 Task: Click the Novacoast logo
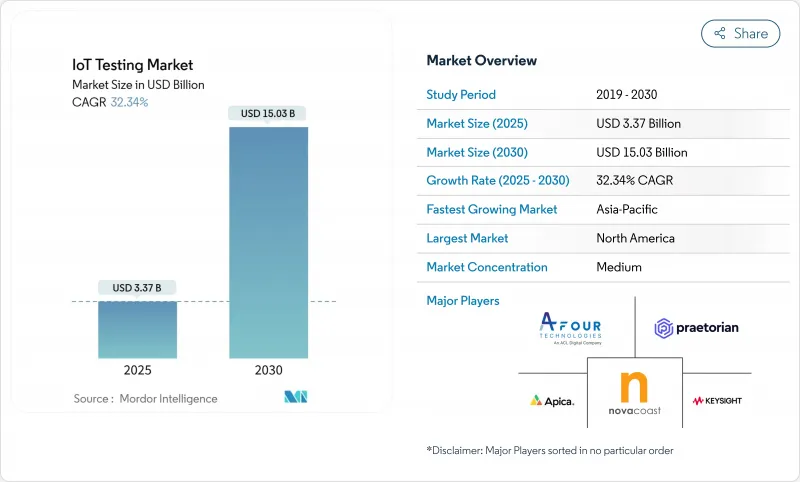[635, 392]
